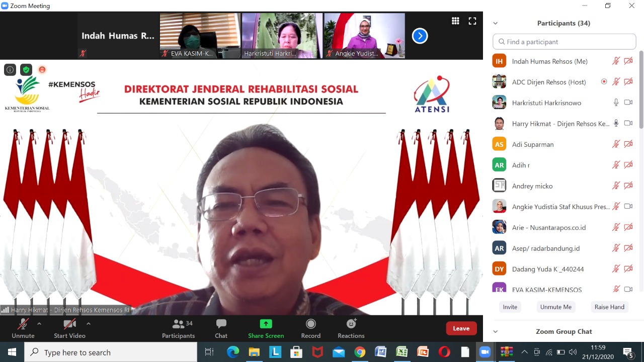This screenshot has height=362, width=644.
Task: Open the meeting information icon
Action: point(10,70)
